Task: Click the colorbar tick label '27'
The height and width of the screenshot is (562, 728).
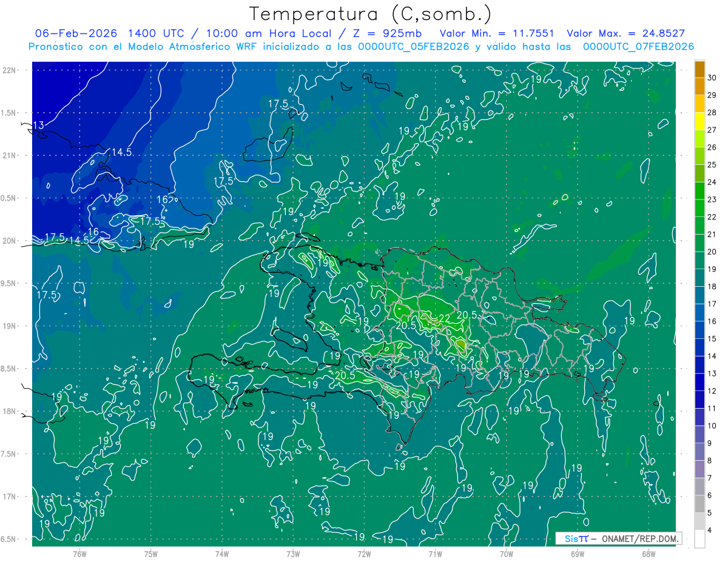Action: tap(712, 130)
